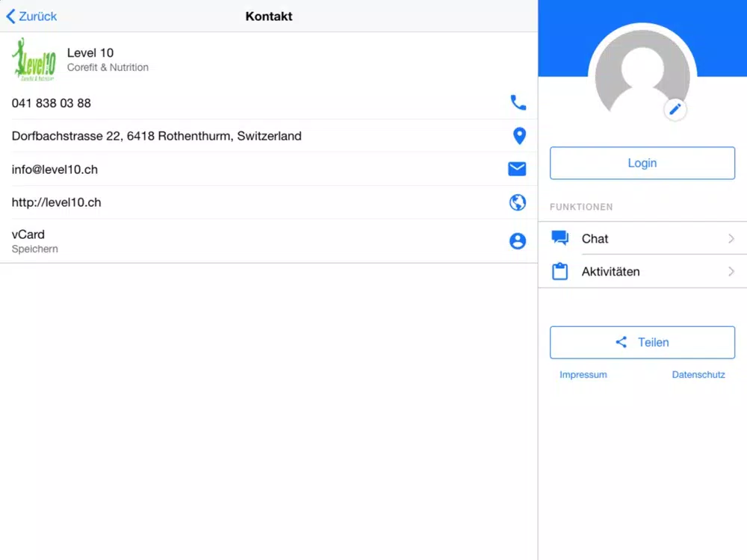The height and width of the screenshot is (560, 747).
Task: Go back with the Zurück button
Action: tap(31, 16)
